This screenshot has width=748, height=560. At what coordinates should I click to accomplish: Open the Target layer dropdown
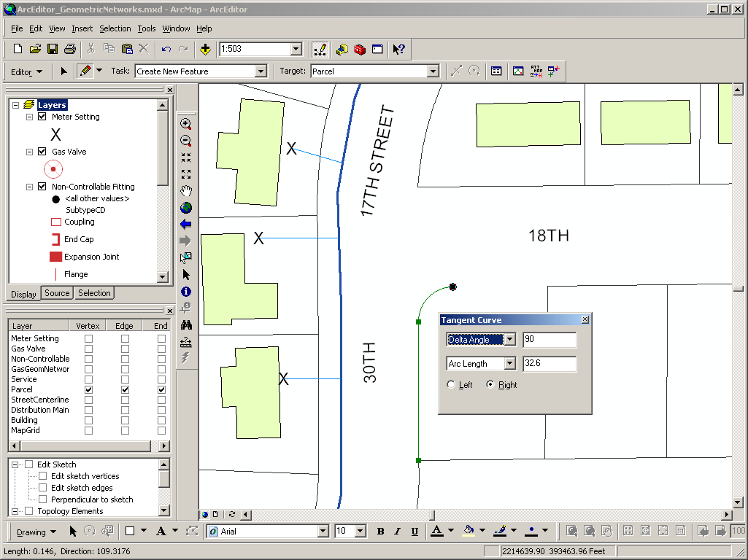pos(433,71)
